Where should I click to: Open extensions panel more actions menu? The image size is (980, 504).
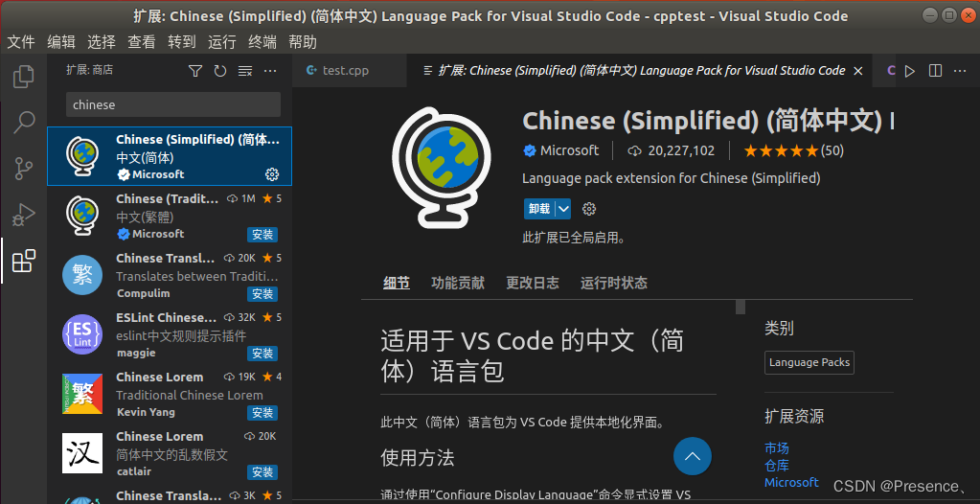[x=270, y=71]
